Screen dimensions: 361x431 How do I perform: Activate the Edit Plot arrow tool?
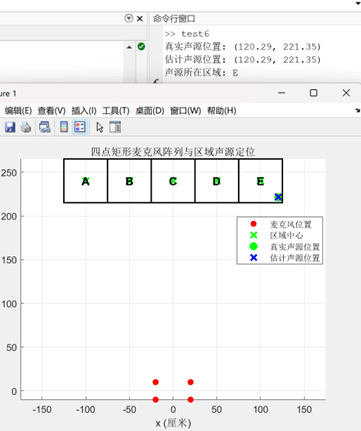point(99,127)
